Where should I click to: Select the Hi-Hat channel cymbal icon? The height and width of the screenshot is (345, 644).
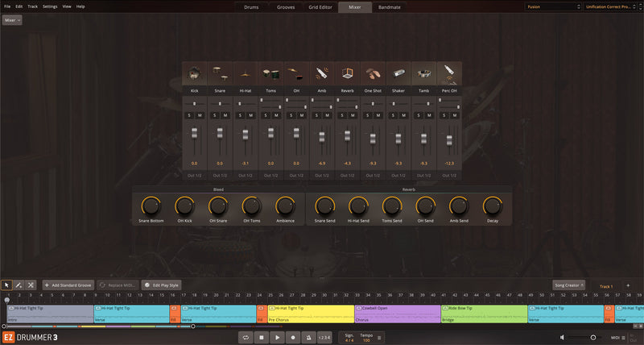point(245,74)
